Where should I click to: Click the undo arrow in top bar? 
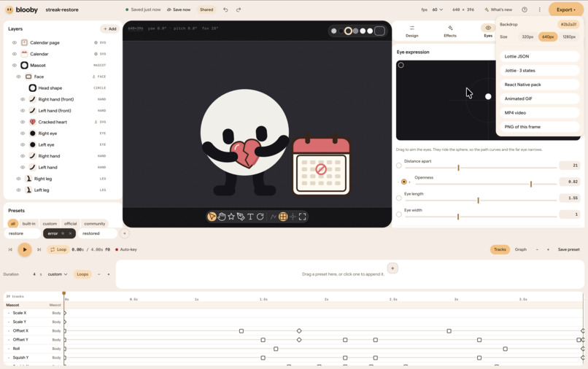tap(225, 9)
